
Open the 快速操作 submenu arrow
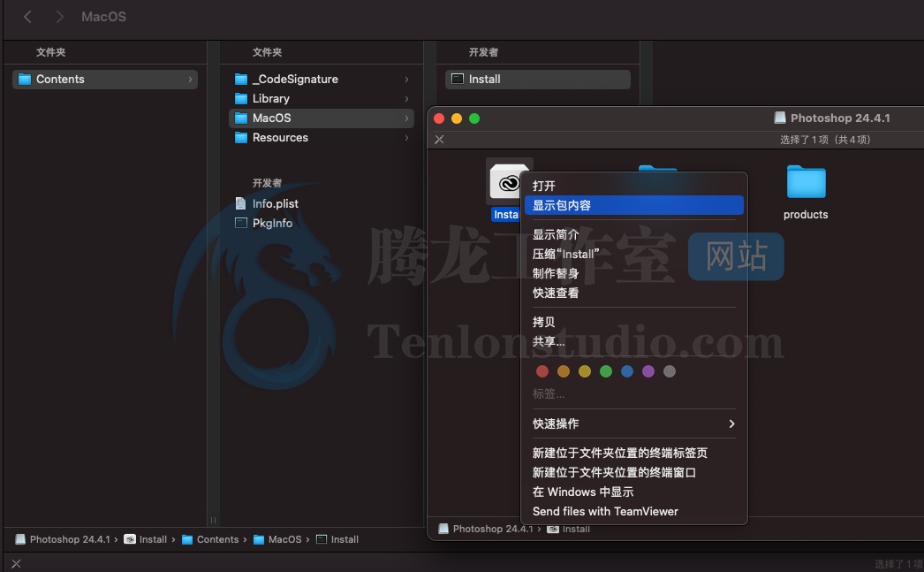731,424
